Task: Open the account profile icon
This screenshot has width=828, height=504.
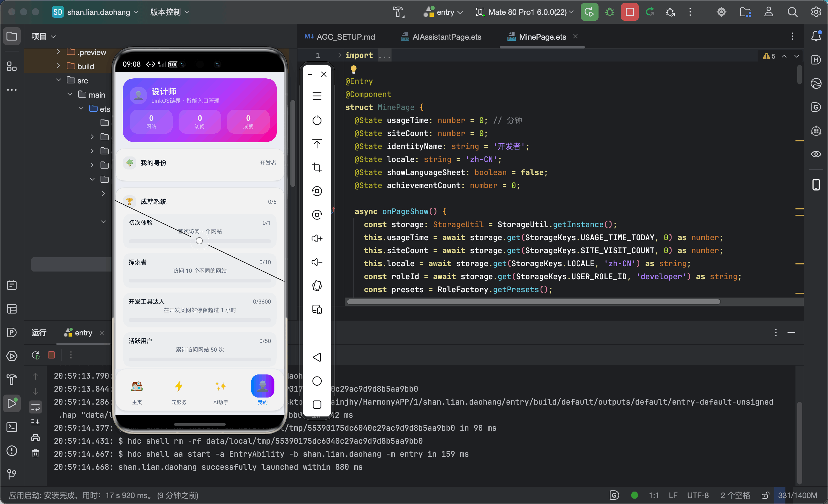Action: tap(769, 12)
